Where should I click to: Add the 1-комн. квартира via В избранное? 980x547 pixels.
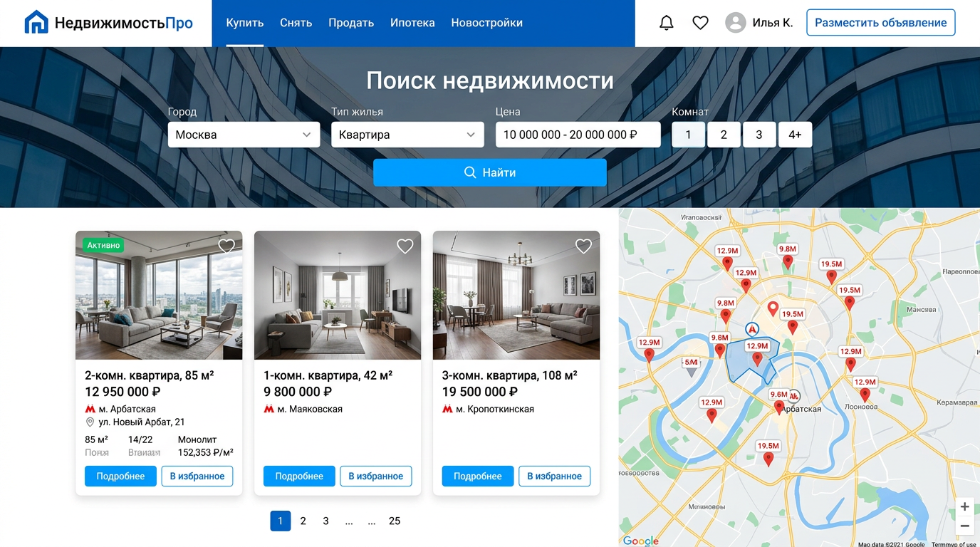[x=376, y=476]
